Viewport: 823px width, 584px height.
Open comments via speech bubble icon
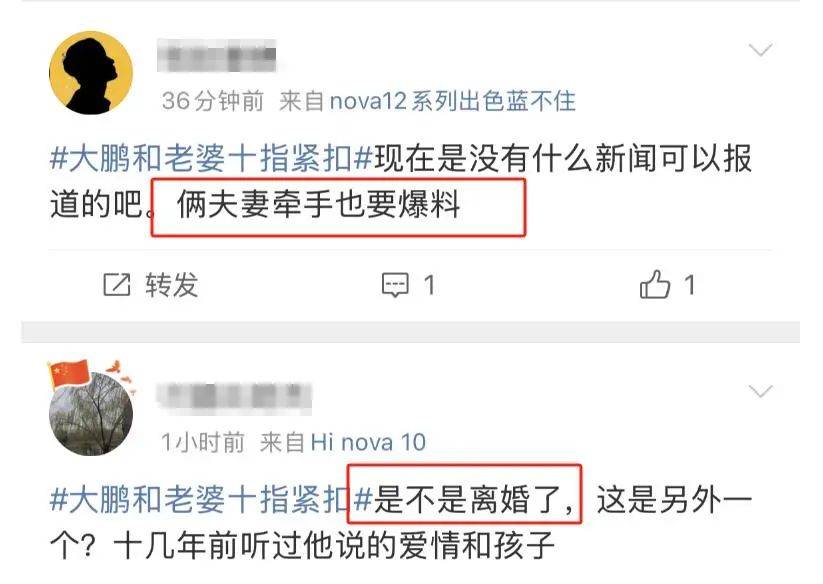tap(395, 285)
